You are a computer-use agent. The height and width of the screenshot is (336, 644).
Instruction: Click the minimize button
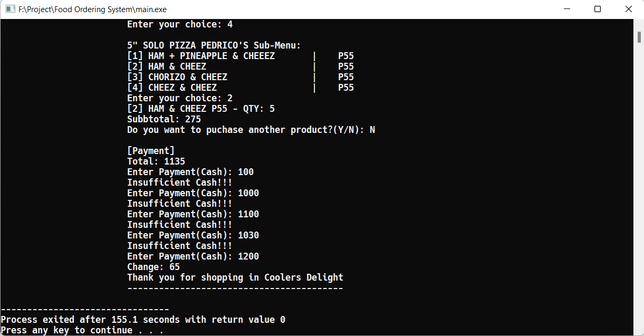point(566,9)
